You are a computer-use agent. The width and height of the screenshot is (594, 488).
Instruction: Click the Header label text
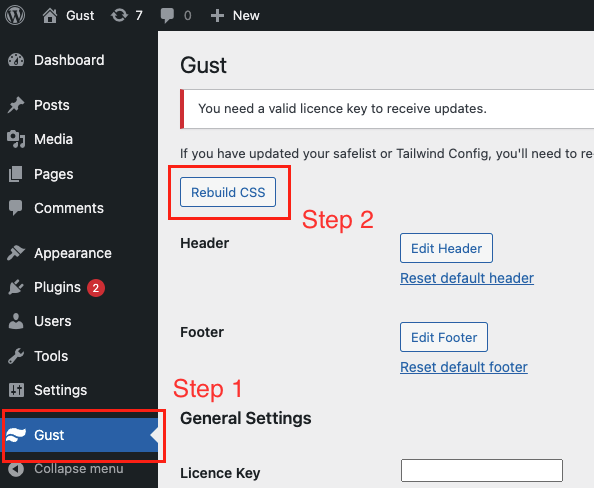(x=205, y=243)
